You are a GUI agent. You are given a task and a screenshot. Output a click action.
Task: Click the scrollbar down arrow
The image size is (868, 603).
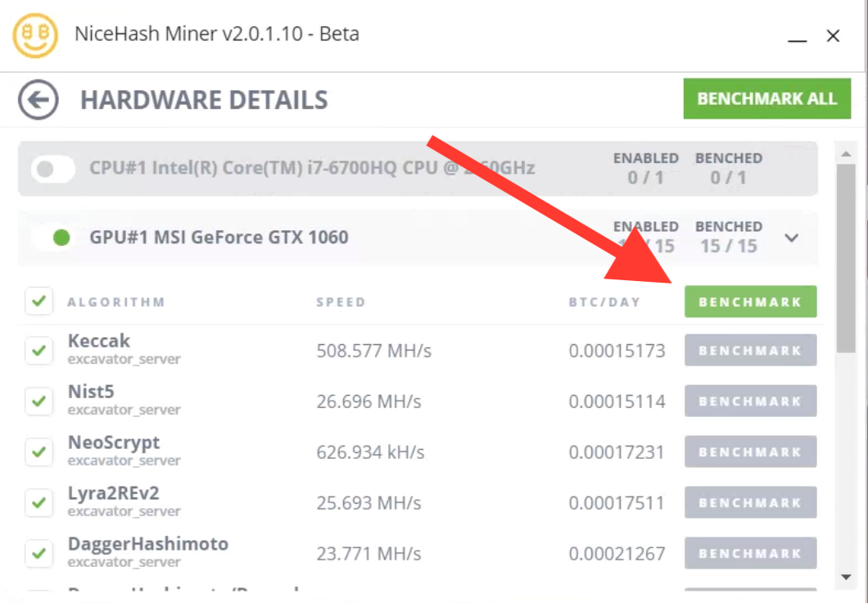click(x=845, y=577)
